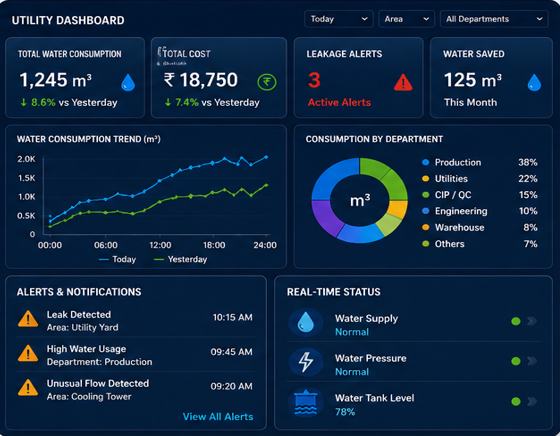Viewport: 560px width, 436px height.
Task: Click the last Today data point at 24:00
Action: [266, 157]
